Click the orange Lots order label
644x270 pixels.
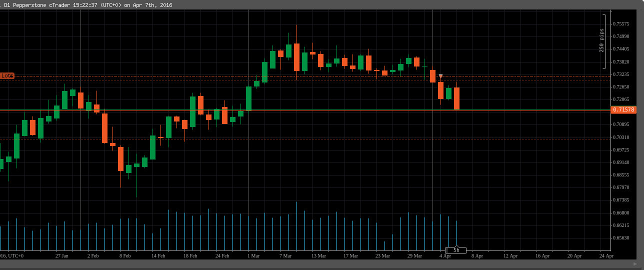(x=7, y=75)
